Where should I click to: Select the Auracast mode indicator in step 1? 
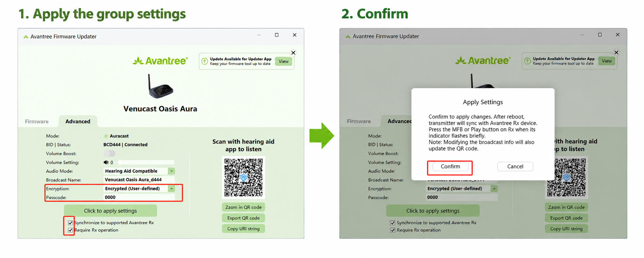click(106, 136)
